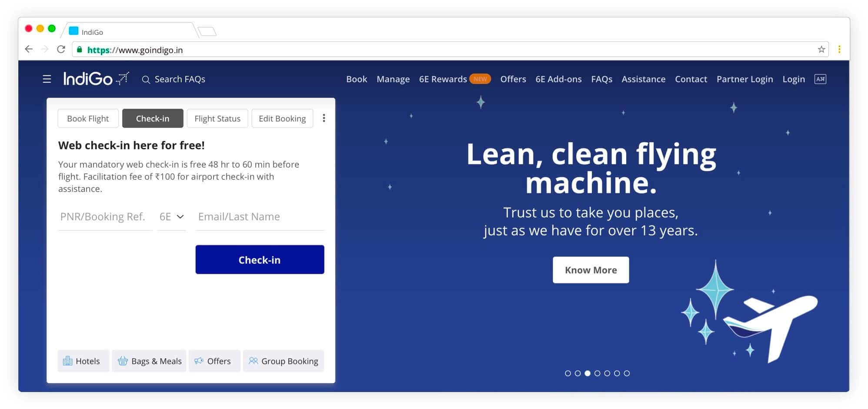Viewport: 868px width, 409px height.
Task: Choose the fourth carousel slide dot
Action: point(597,373)
